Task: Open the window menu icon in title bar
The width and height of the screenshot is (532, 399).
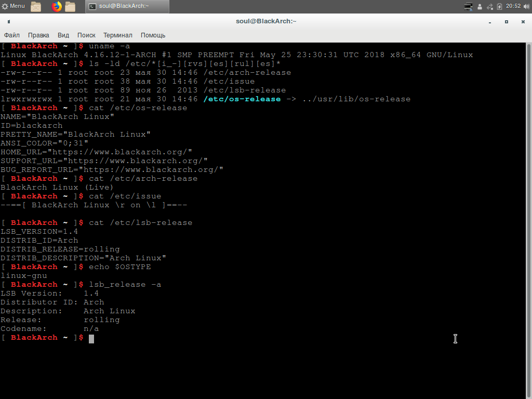Action: 9,22
